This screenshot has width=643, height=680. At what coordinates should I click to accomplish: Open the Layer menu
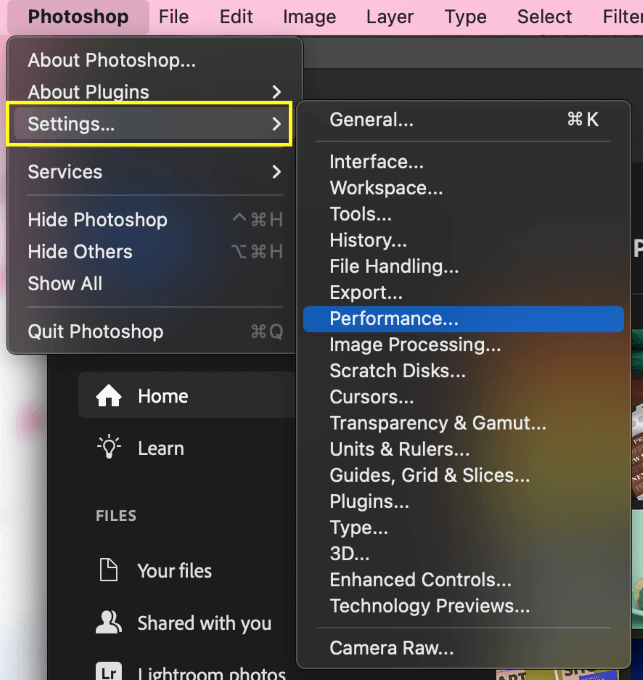click(390, 17)
